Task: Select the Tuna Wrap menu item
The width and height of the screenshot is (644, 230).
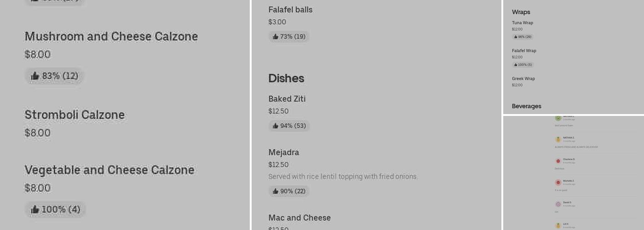Action: [x=523, y=23]
